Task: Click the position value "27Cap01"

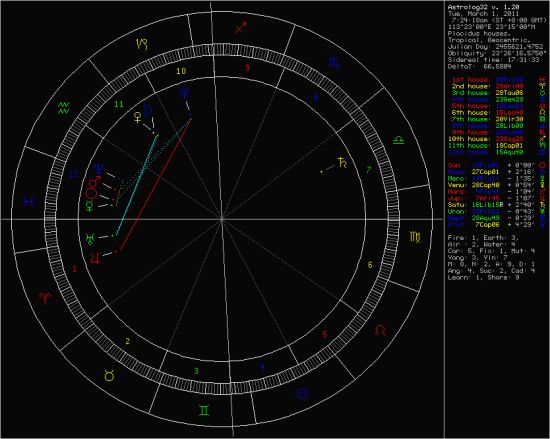Action: click(x=485, y=172)
